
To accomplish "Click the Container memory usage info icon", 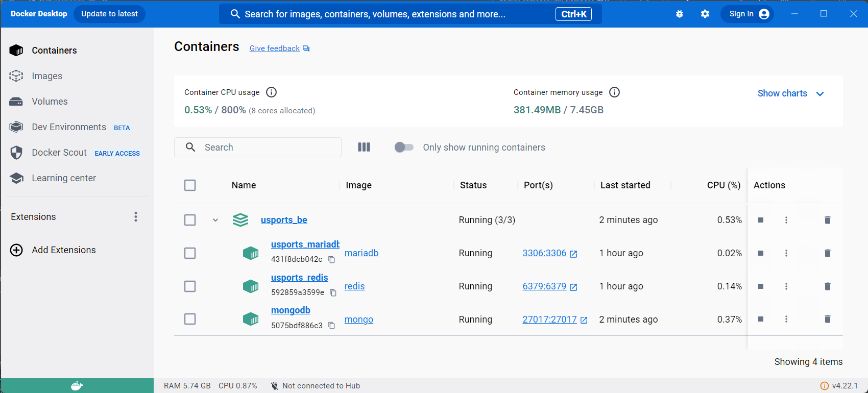I will click(615, 92).
